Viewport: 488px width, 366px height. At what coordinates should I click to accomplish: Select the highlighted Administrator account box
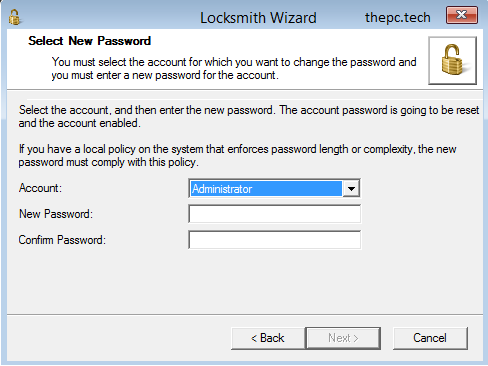point(266,189)
